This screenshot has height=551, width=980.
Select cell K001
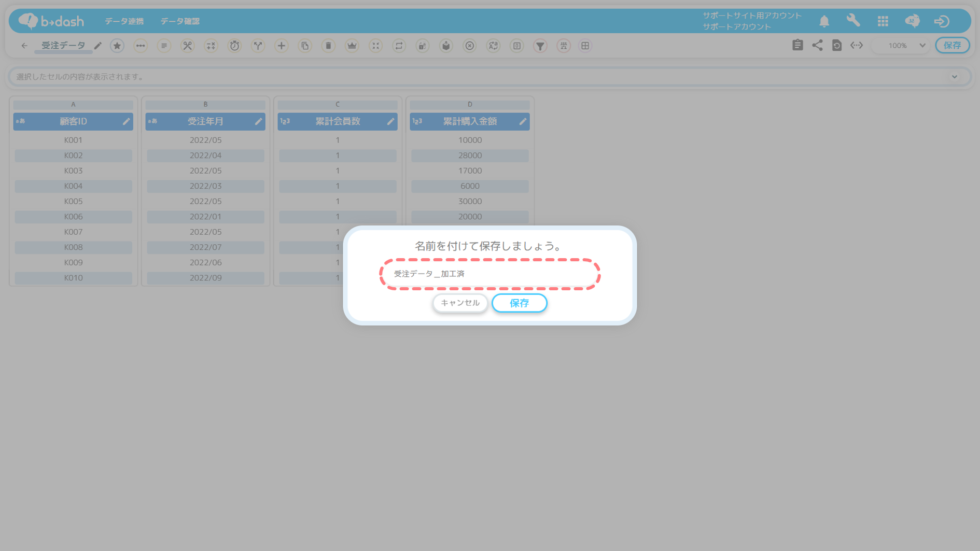[x=73, y=140]
